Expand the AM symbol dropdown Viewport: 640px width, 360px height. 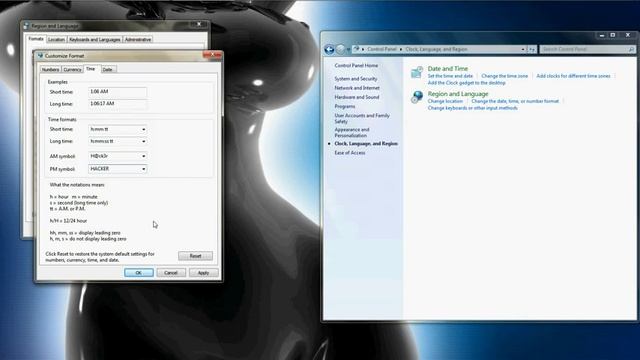coord(144,156)
